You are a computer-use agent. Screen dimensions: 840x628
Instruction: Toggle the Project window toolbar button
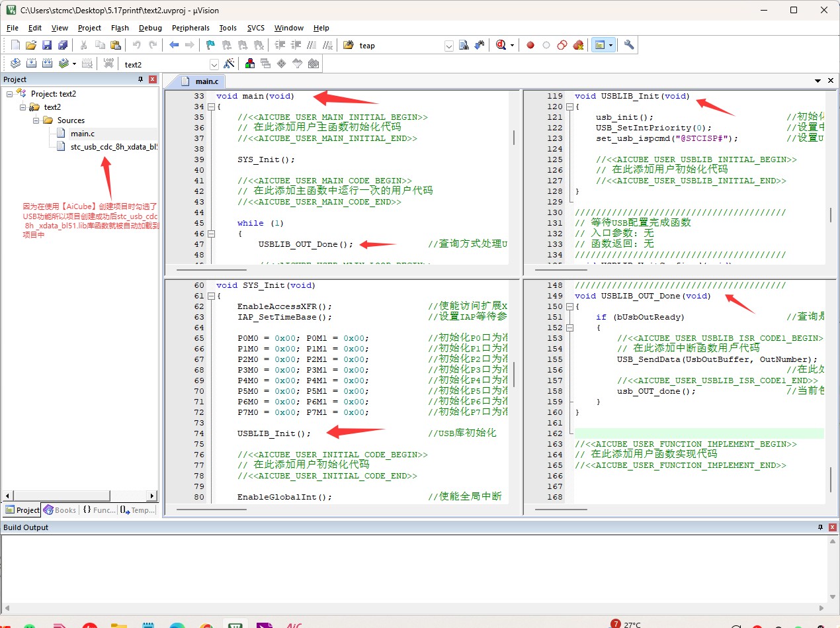click(600, 45)
